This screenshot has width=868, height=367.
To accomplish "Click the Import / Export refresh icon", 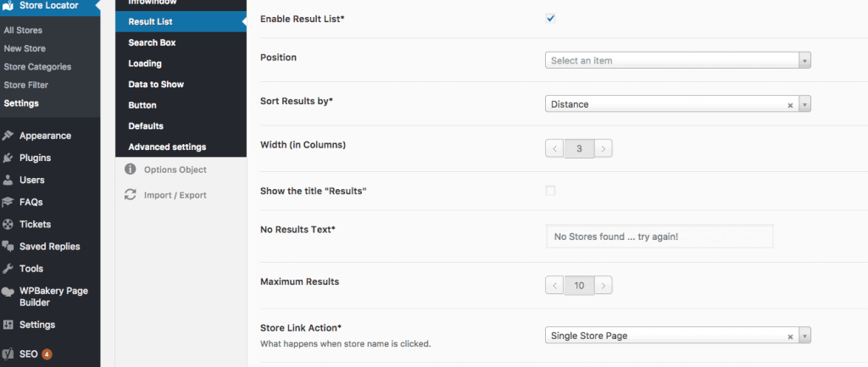I will tap(130, 194).
